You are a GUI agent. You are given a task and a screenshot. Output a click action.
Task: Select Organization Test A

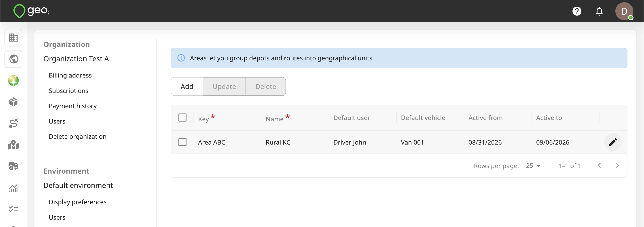[76, 59]
